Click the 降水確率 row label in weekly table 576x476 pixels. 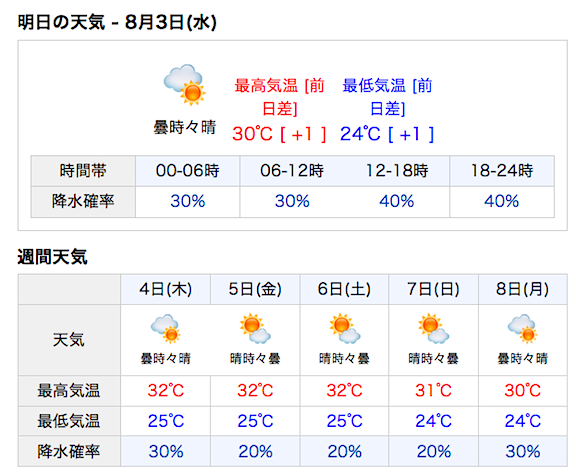tap(69, 451)
